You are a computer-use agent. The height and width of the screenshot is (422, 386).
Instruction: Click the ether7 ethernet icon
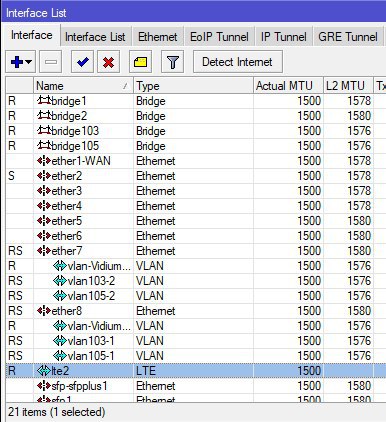point(44,251)
